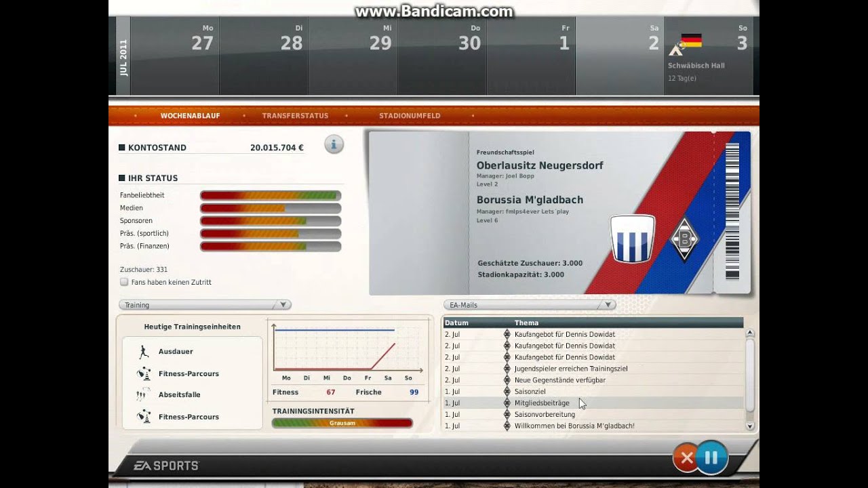The image size is (868, 488).
Task: Click the German flag on Sunday 3
Action: 691,41
